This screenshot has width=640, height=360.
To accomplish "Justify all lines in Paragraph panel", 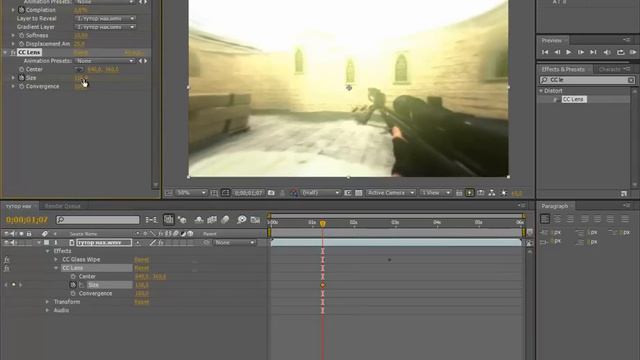I will pyautogui.click(x=625, y=219).
